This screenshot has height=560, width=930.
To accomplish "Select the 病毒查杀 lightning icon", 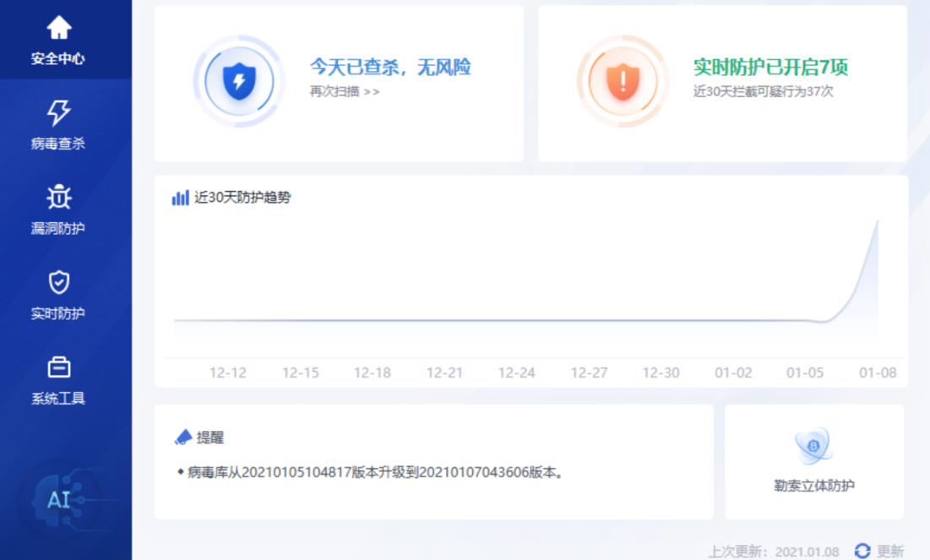I will pyautogui.click(x=58, y=112).
